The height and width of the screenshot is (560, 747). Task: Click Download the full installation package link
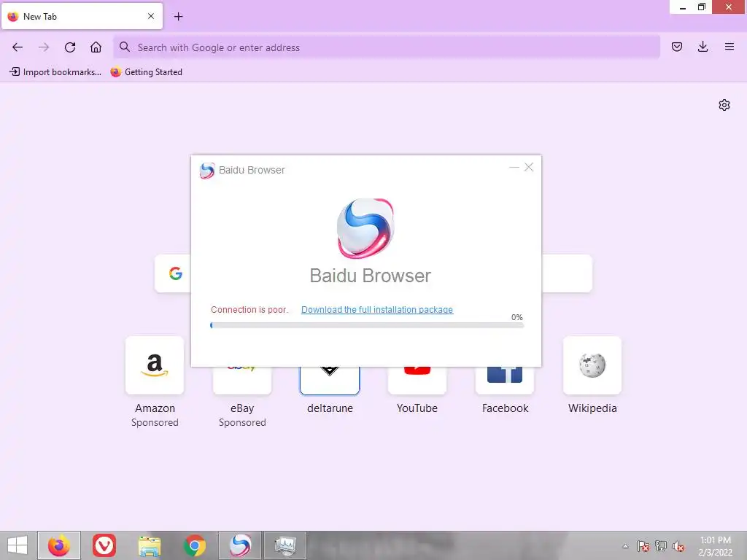pos(377,309)
